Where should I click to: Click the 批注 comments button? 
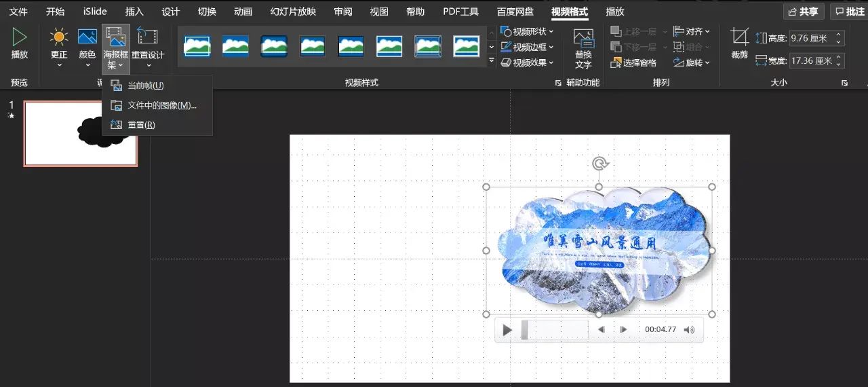[x=850, y=12]
